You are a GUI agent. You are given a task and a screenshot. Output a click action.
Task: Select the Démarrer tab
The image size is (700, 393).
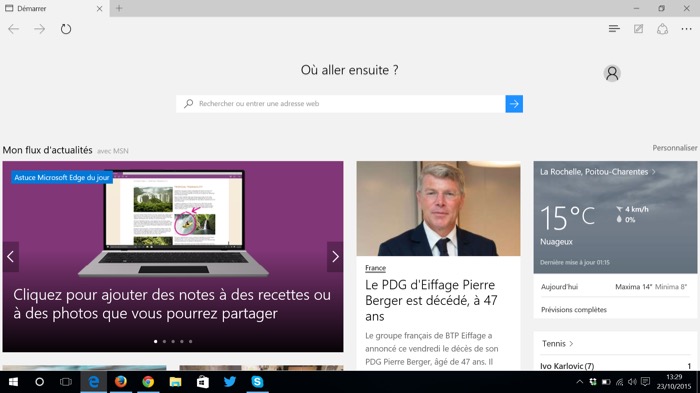click(54, 8)
